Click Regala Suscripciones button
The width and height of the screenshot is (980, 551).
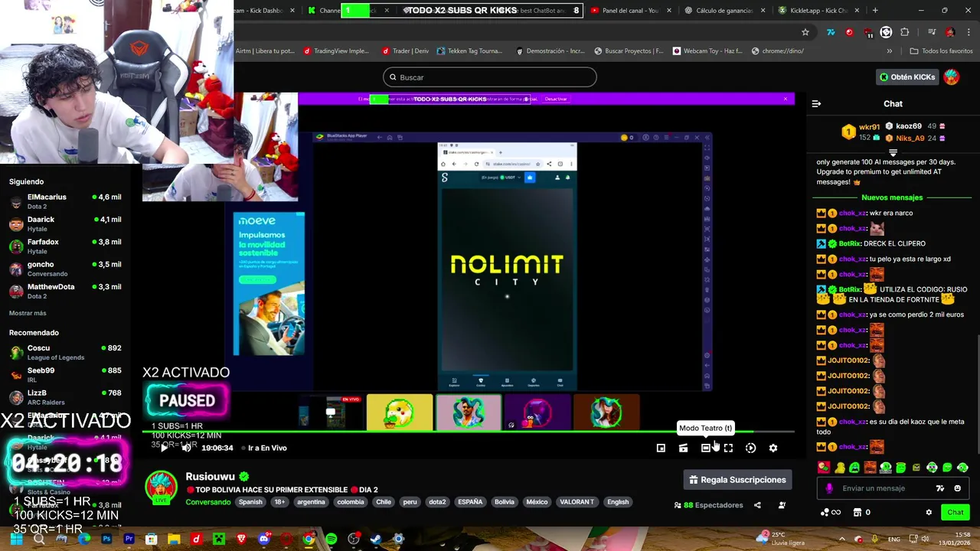[738, 480]
